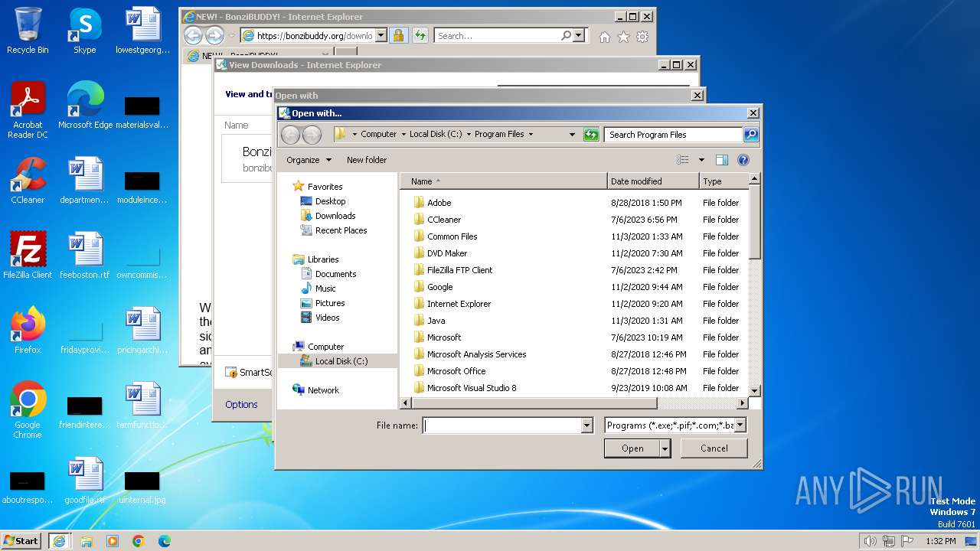Screen dimensions: 980x551
Task: Click the Search Program Files field
Action: (673, 135)
